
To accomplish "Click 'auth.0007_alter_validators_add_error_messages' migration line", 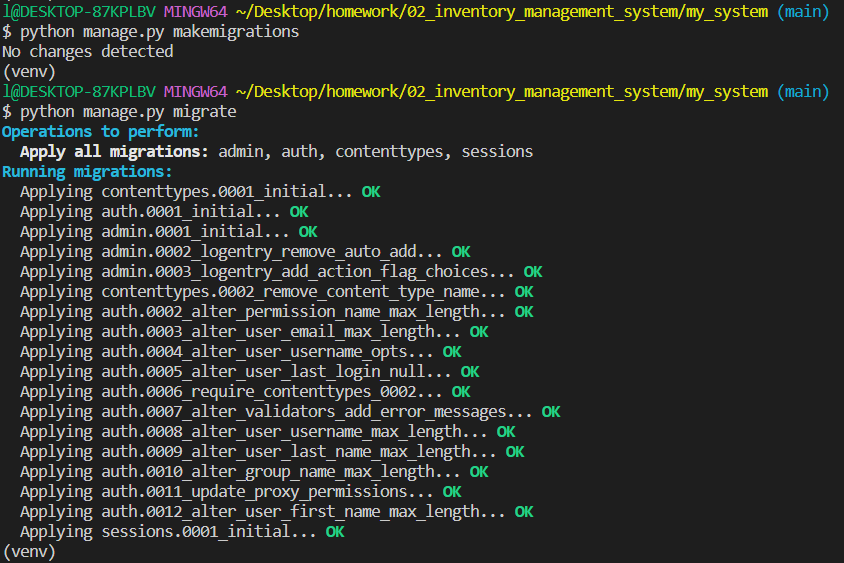I will (x=290, y=411).
